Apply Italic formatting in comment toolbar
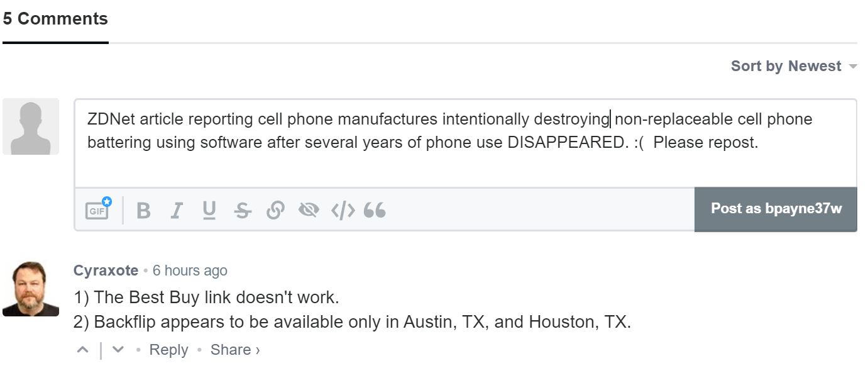Image resolution: width=868 pixels, height=373 pixels. pos(177,210)
